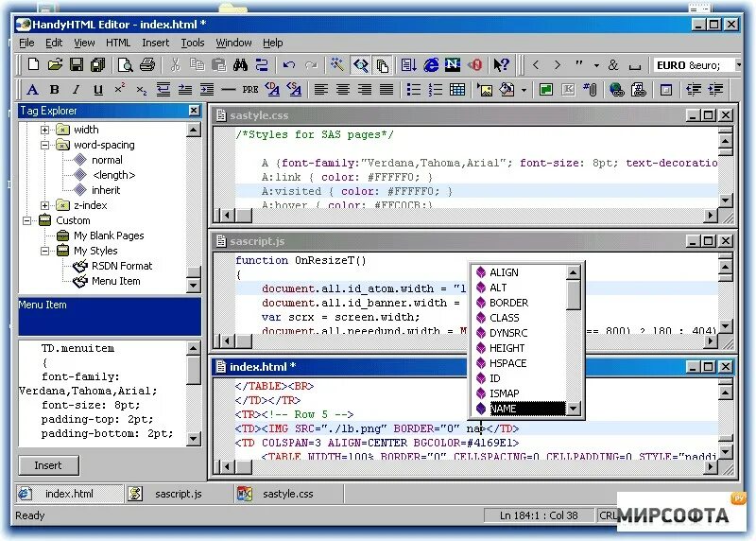Click the printer icon

point(147,64)
